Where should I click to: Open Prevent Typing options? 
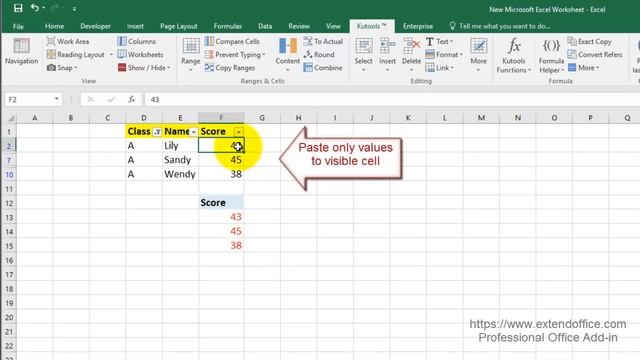(x=235, y=54)
